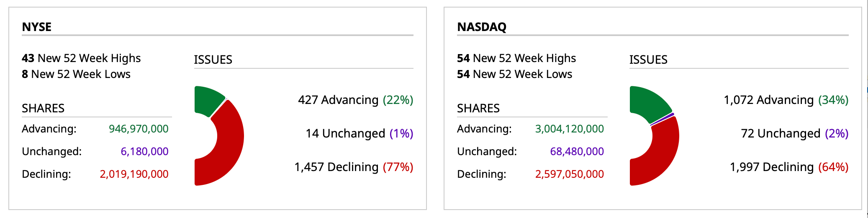
Task: Click NASDAQ 54 New 52 Week Highs
Action: [516, 58]
